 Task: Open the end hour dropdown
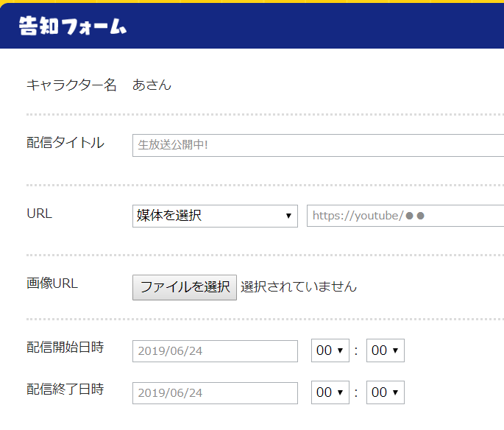(330, 392)
